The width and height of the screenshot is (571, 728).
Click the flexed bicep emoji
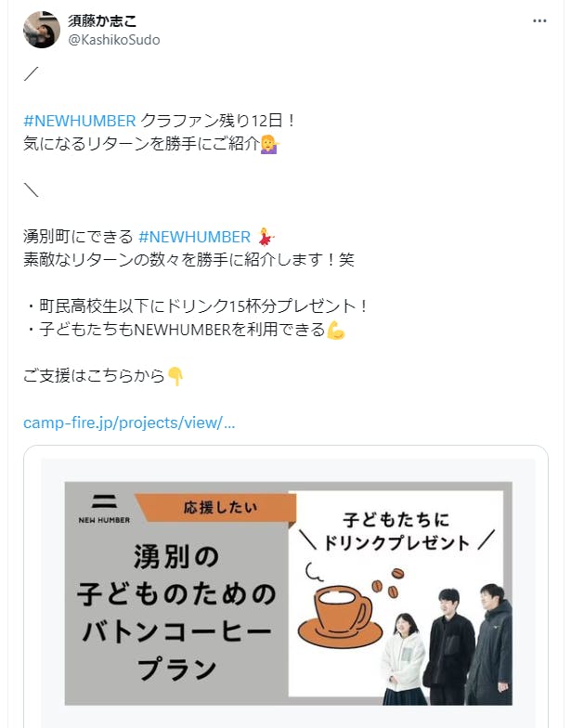335,331
